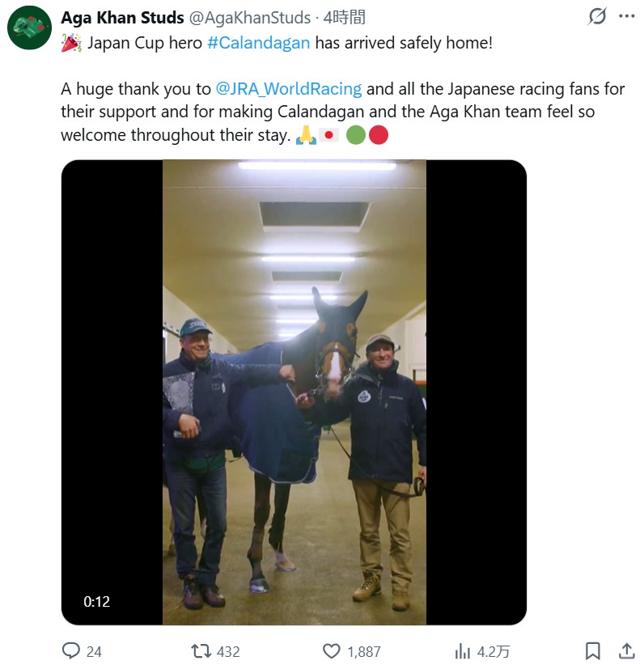Click the reply speech bubble icon

click(x=71, y=650)
